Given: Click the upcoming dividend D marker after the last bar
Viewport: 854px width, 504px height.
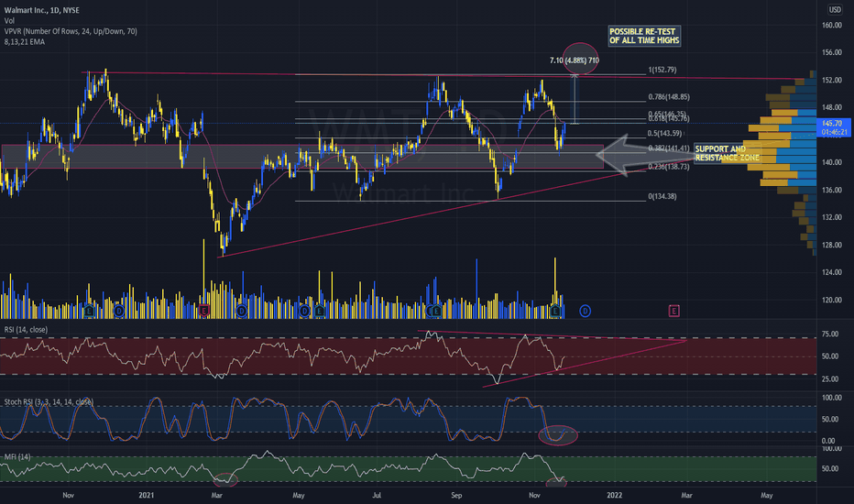Looking at the screenshot, I should coord(585,312).
